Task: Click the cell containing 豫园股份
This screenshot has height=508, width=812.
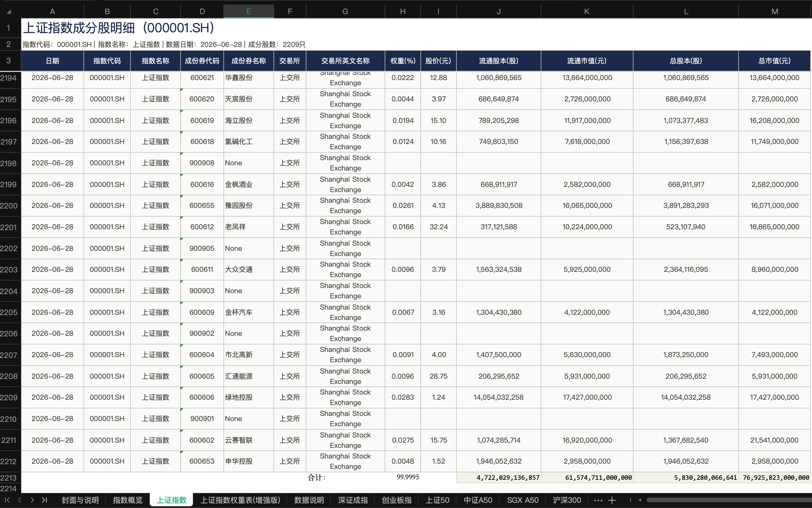Action: pyautogui.click(x=248, y=206)
